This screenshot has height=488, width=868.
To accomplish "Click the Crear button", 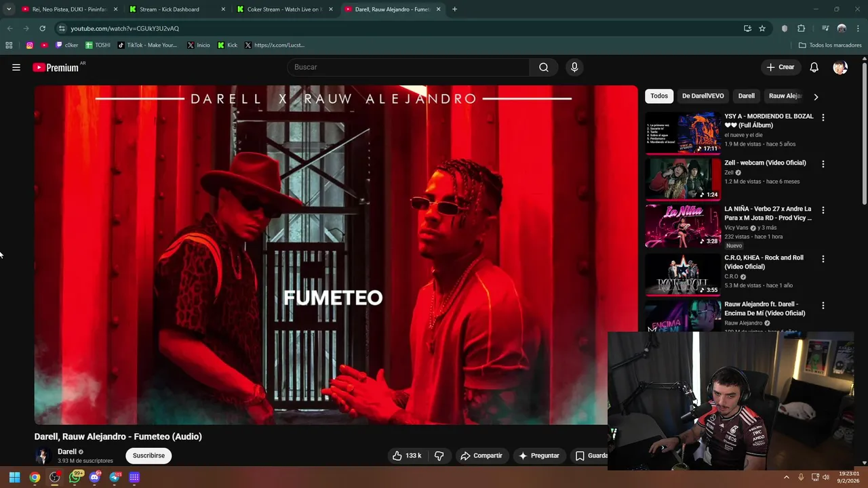I will [x=780, y=67].
